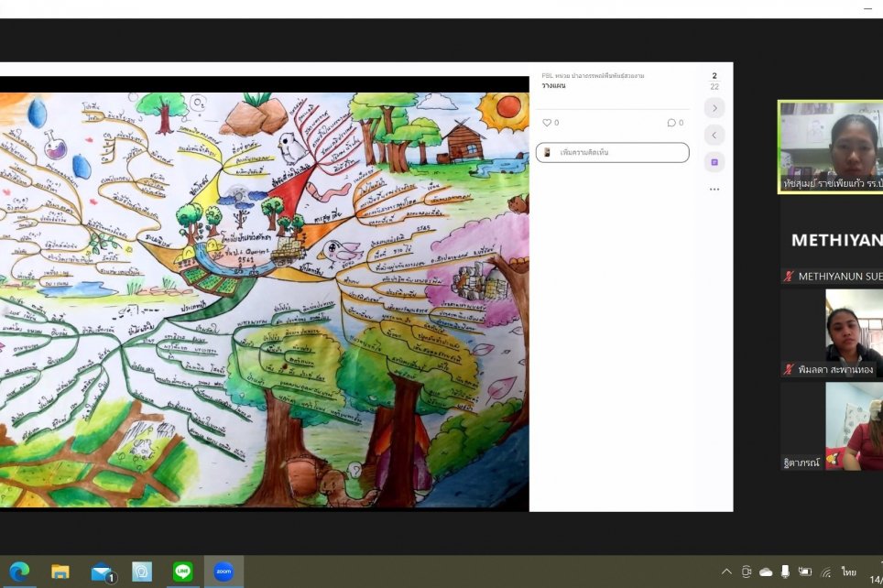Select the top highlighted speaker video tile

click(x=831, y=147)
